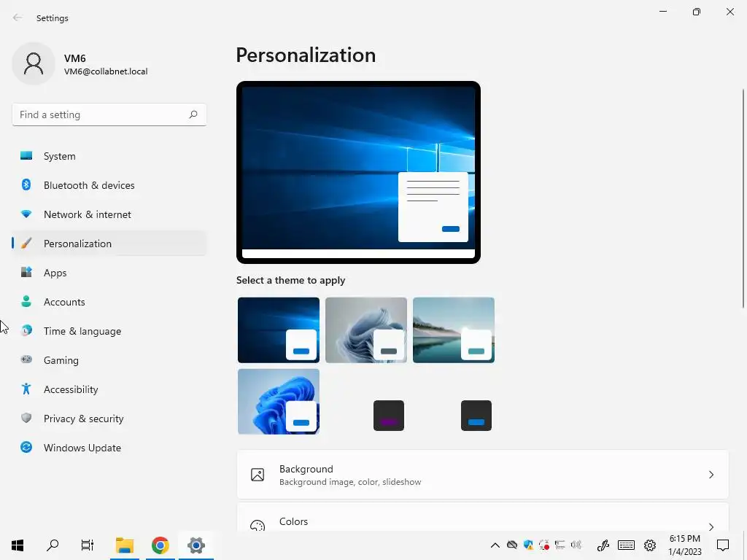This screenshot has width=747, height=560.
Task: Click the Settings page vertical scrollbar
Action: 743,198
